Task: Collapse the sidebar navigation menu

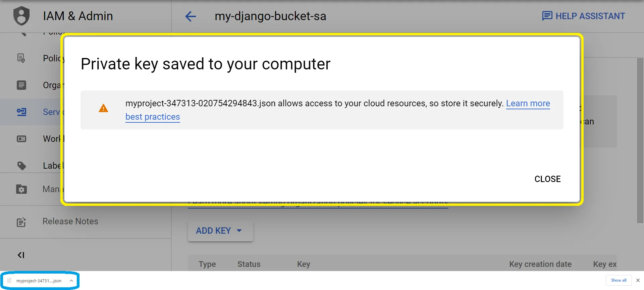Action: click(x=21, y=255)
